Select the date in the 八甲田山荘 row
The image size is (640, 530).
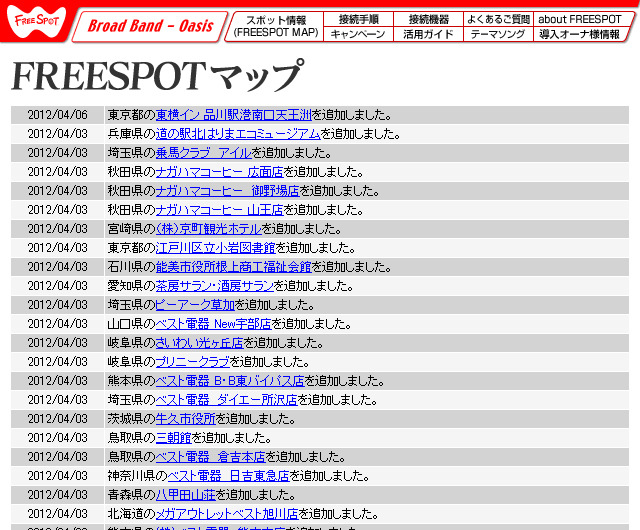coord(58,494)
